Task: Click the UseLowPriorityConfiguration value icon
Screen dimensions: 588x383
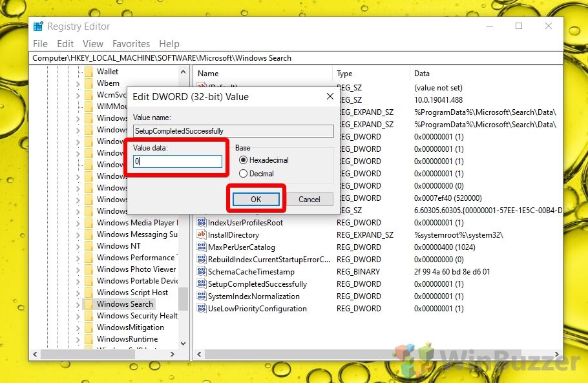Action: (x=201, y=309)
